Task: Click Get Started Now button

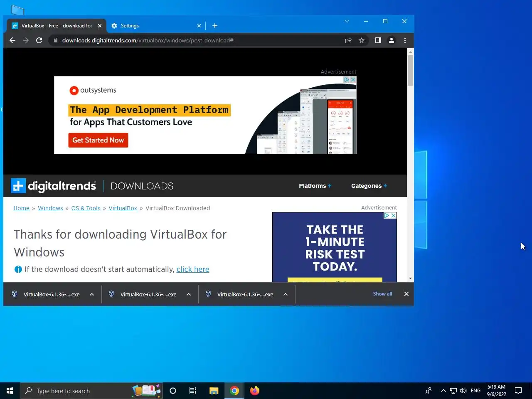Action: pos(98,140)
